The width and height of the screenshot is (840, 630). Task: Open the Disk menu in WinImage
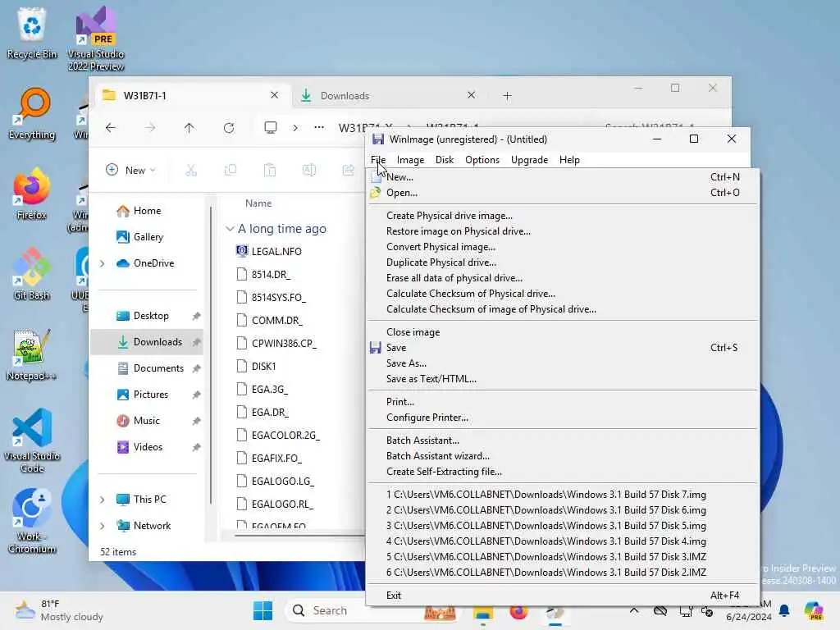444,160
